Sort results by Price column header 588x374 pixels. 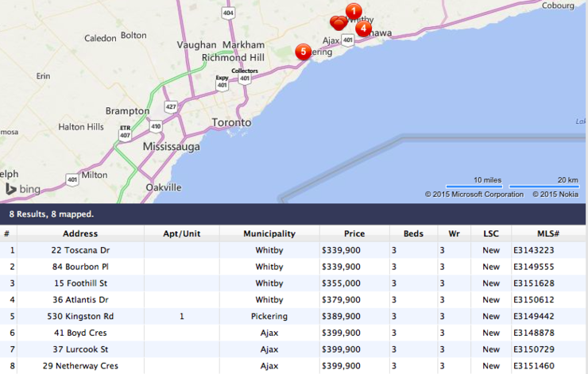click(354, 233)
